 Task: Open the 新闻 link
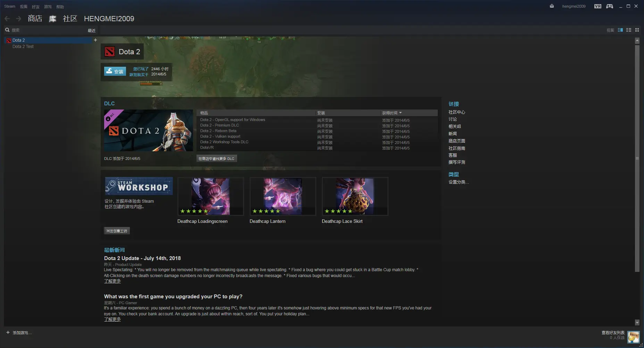pyautogui.click(x=452, y=134)
